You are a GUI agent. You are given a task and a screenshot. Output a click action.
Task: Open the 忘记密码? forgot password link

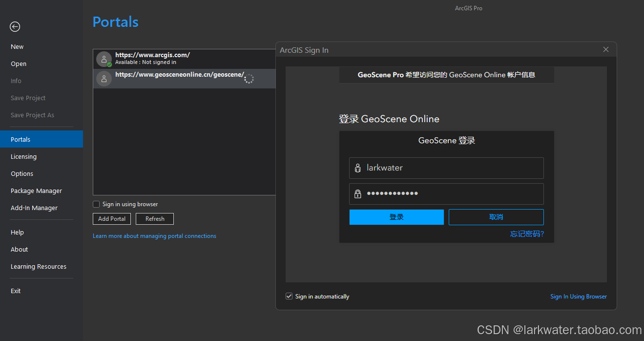point(527,234)
